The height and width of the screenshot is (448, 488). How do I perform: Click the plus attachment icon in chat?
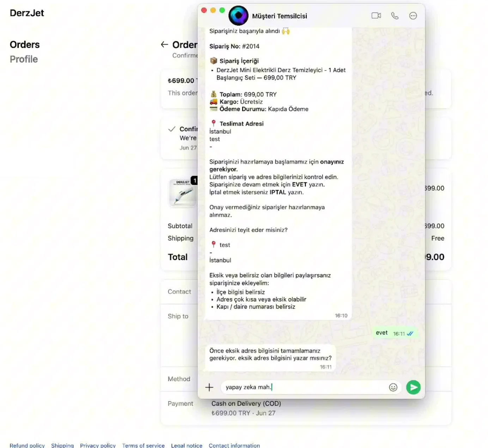(x=209, y=387)
